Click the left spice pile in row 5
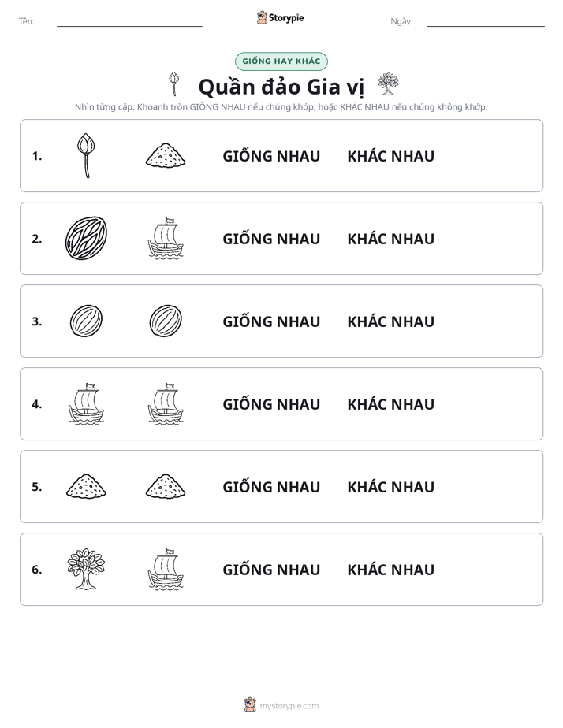 pos(86,486)
